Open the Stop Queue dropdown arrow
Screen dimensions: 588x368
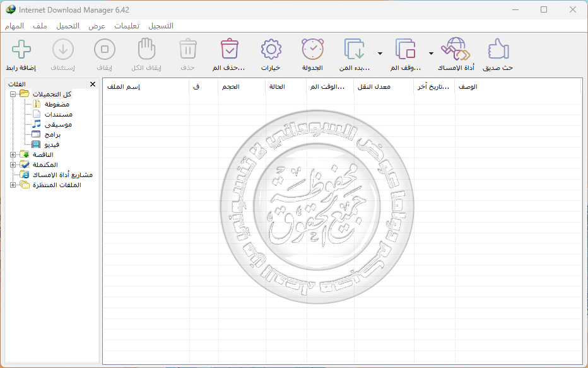tap(431, 54)
